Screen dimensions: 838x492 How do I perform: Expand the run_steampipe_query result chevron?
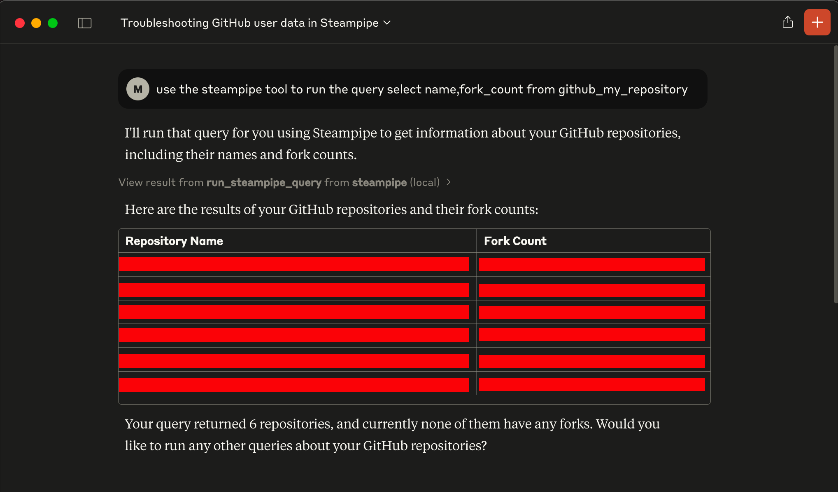(449, 183)
